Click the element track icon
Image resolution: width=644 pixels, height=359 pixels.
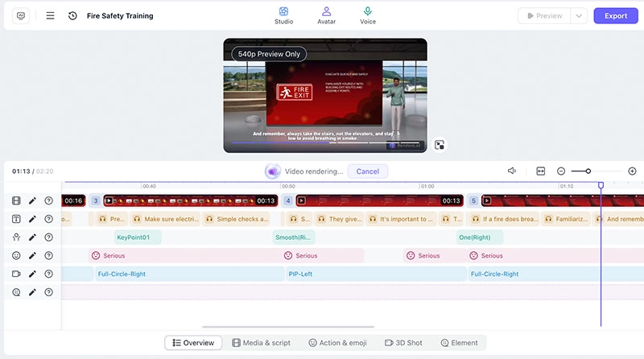click(16, 292)
